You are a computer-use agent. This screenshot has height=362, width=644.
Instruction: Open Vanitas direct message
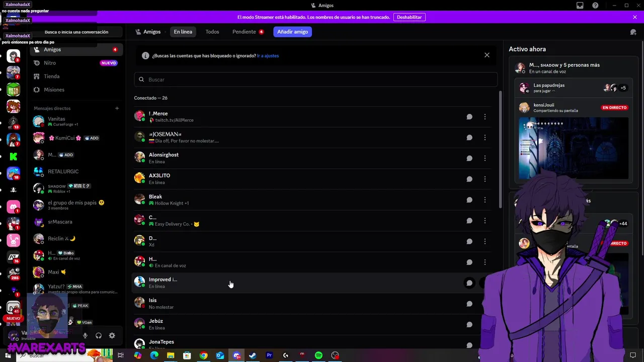pyautogui.click(x=75, y=121)
